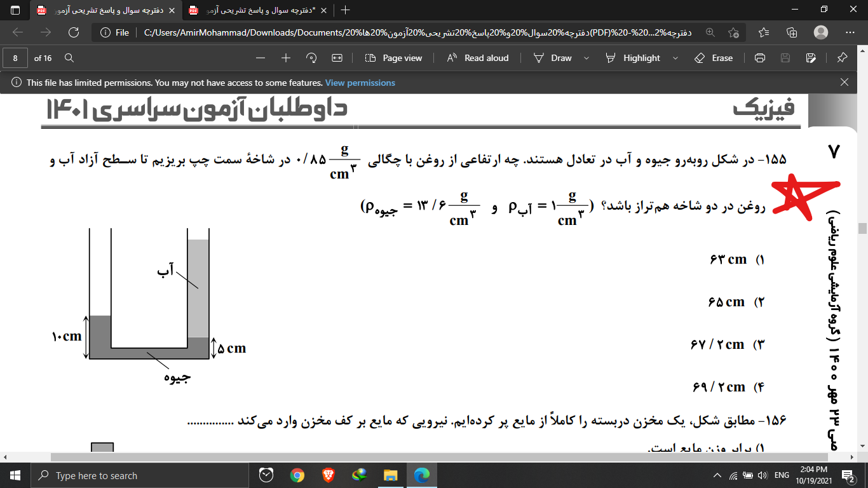Click answer option text "۶۳ cm"

pos(728,260)
